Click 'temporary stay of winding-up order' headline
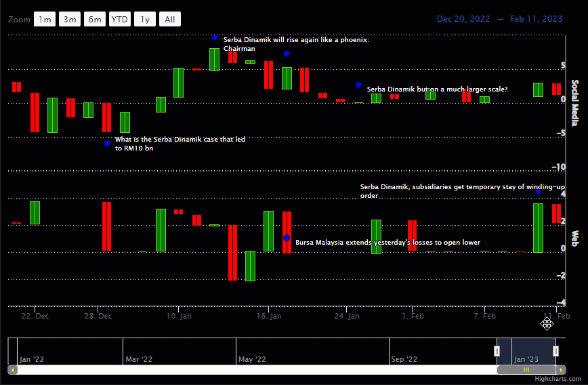Screen dimensions: 588x385 (x=463, y=191)
